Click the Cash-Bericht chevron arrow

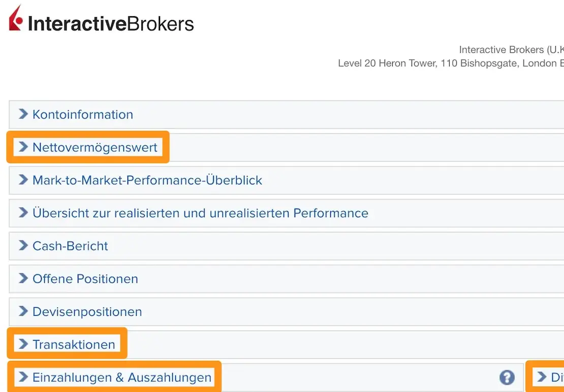click(x=23, y=246)
